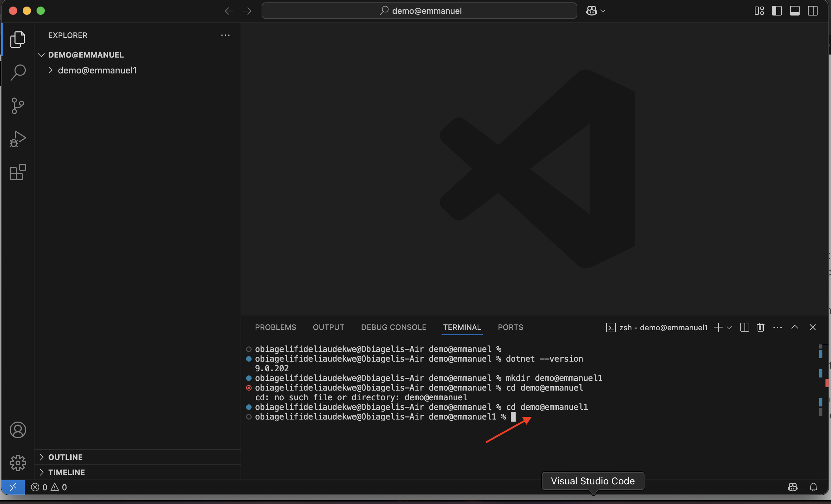Viewport: 831px width, 504px height.
Task: Click the zsh terminal shell icon
Action: pos(611,327)
